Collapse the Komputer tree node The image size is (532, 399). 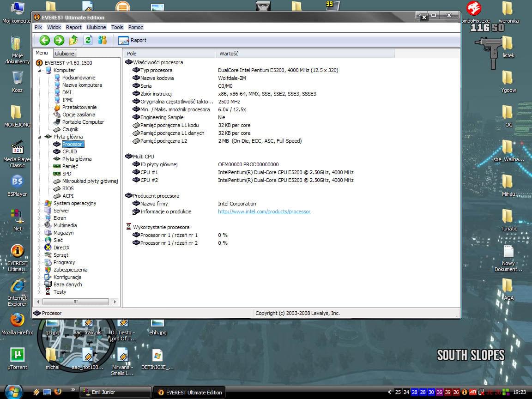(x=39, y=70)
